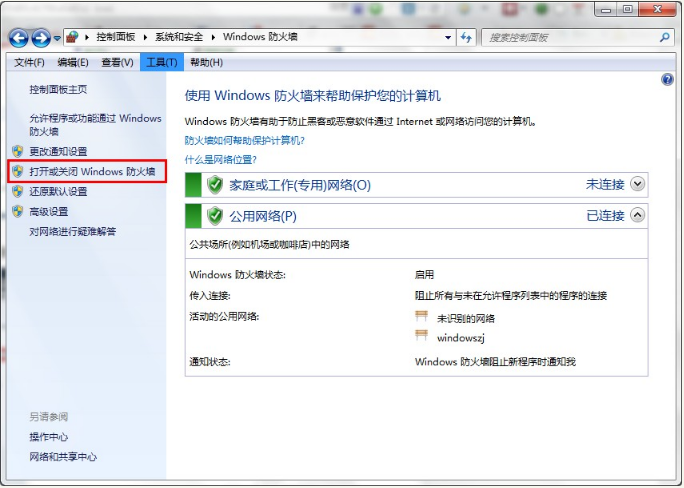Open the address bar history dropdown arrow
Viewport: 684px width, 488px height.
448,38
